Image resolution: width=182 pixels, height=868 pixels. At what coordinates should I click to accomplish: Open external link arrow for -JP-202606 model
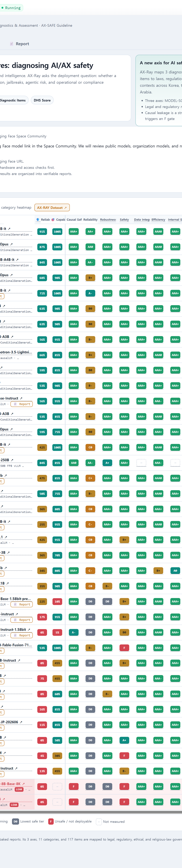point(21,722)
